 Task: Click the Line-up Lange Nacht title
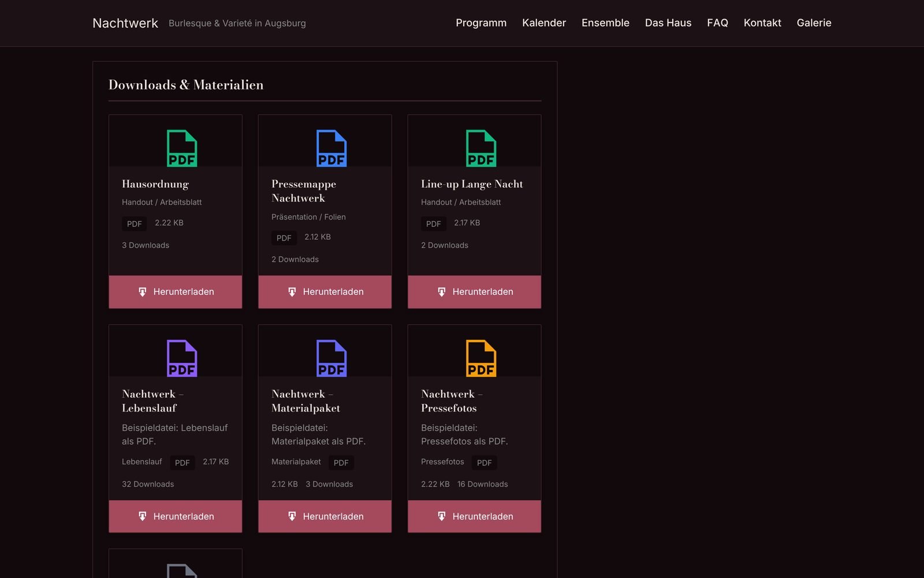pos(472,184)
